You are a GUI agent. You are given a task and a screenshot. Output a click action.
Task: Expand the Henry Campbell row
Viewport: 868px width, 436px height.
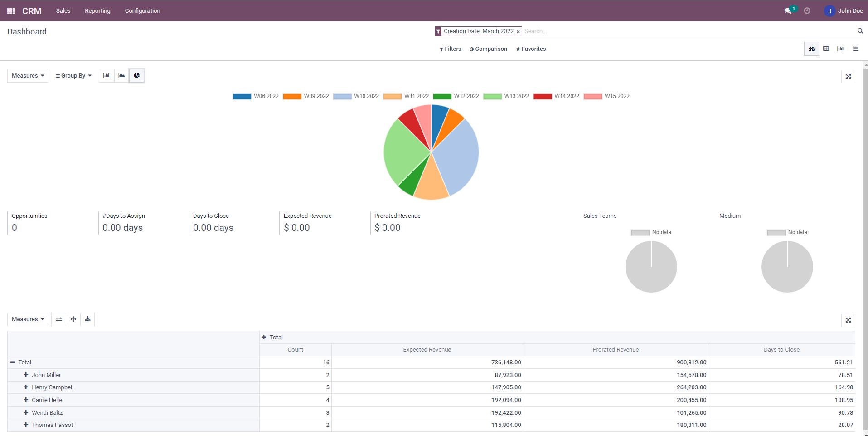(x=26, y=387)
